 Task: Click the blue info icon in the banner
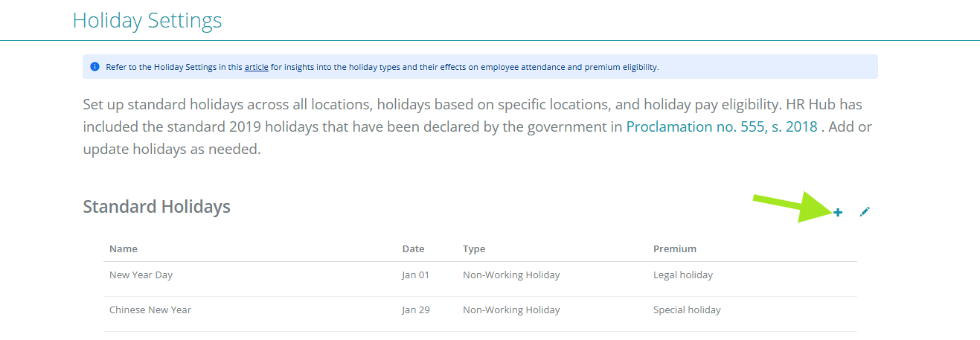coord(95,67)
